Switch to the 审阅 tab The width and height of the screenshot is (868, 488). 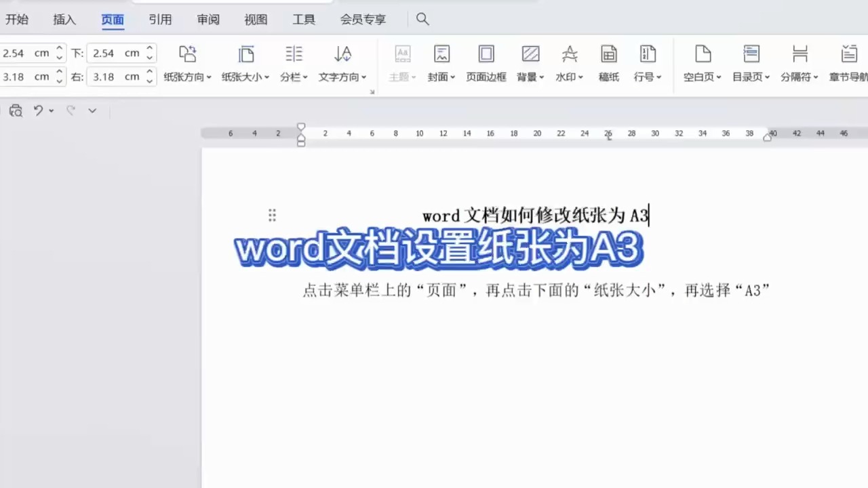pos(208,20)
